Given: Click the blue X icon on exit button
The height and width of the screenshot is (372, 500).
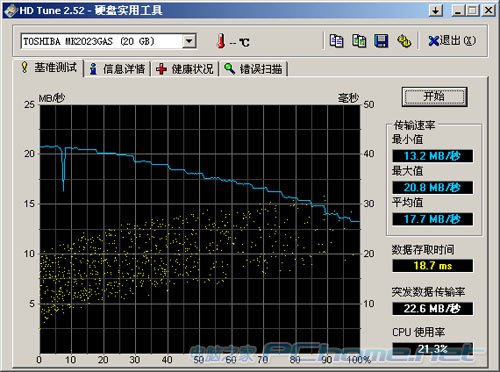Looking at the screenshot, I should coord(433,41).
